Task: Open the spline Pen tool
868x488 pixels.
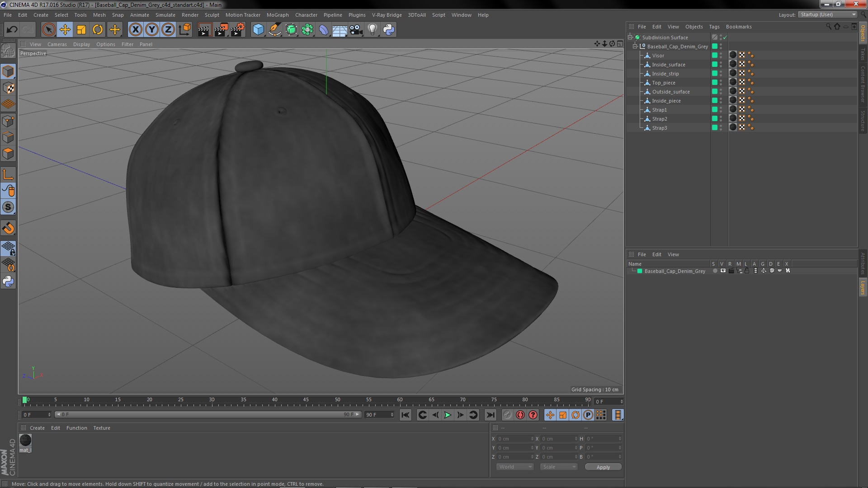Action: click(x=274, y=30)
